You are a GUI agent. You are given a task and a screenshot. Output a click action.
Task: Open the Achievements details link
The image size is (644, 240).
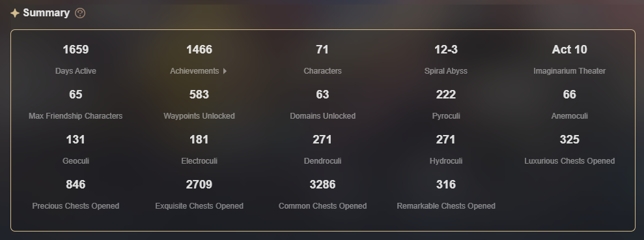tap(199, 71)
